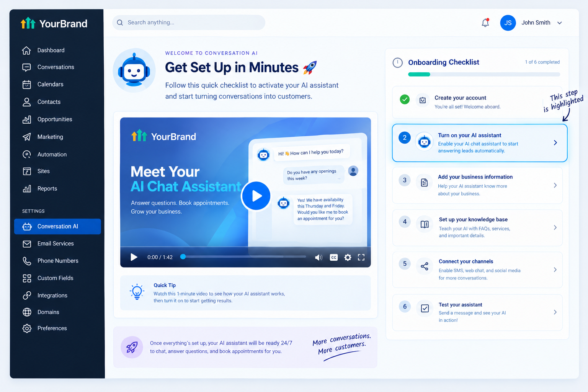Open Phone Numbers settings item
The width and height of the screenshot is (588, 392).
coord(57,261)
